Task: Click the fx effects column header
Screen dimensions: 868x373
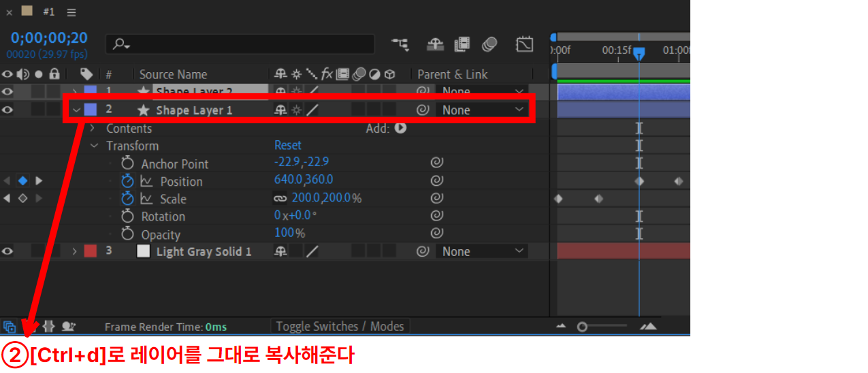Action: click(x=327, y=74)
